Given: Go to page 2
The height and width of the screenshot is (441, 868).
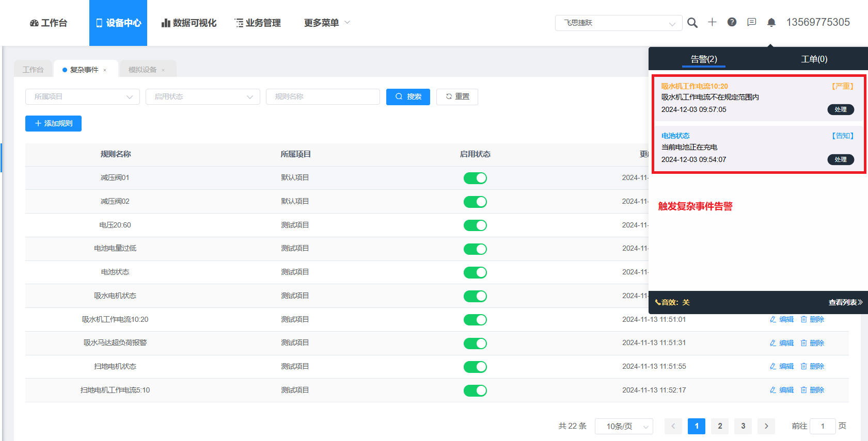Looking at the screenshot, I should click(720, 426).
